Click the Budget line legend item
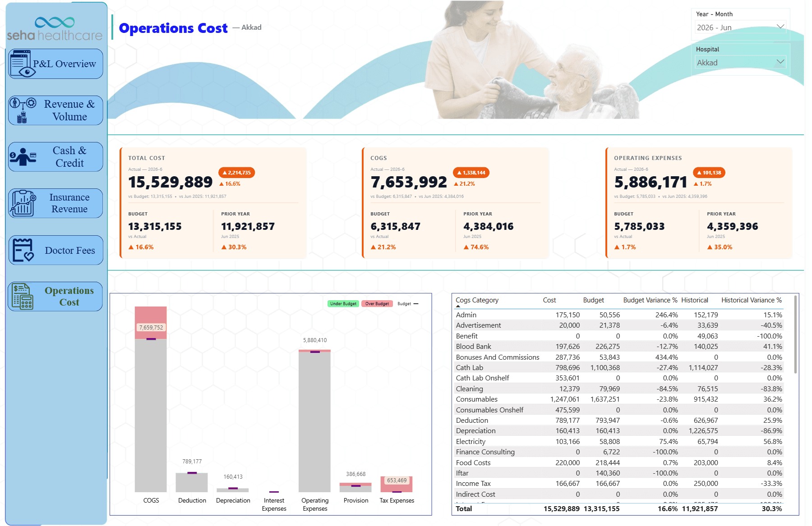 (408, 304)
